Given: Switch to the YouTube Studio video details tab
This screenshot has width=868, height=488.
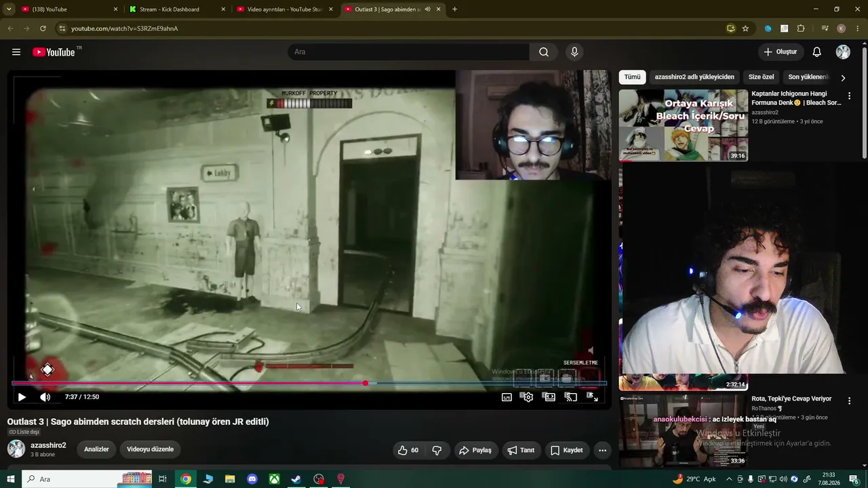Looking at the screenshot, I should 285,9.
